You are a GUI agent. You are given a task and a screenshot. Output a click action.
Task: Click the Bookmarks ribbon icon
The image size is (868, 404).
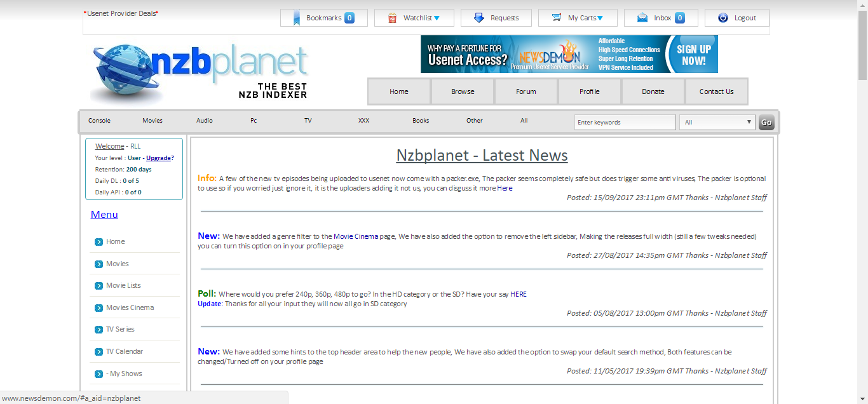(x=297, y=18)
